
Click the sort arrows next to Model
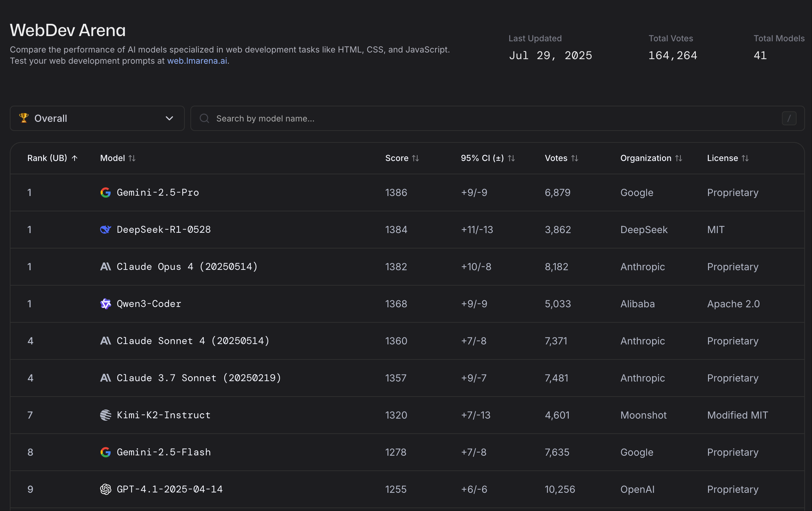(x=132, y=158)
